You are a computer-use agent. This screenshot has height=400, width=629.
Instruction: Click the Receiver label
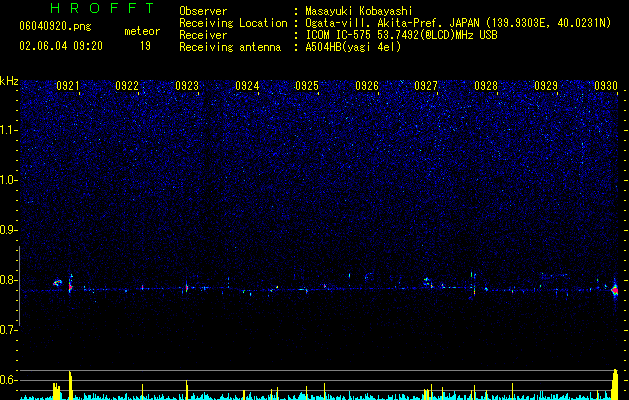click(203, 35)
